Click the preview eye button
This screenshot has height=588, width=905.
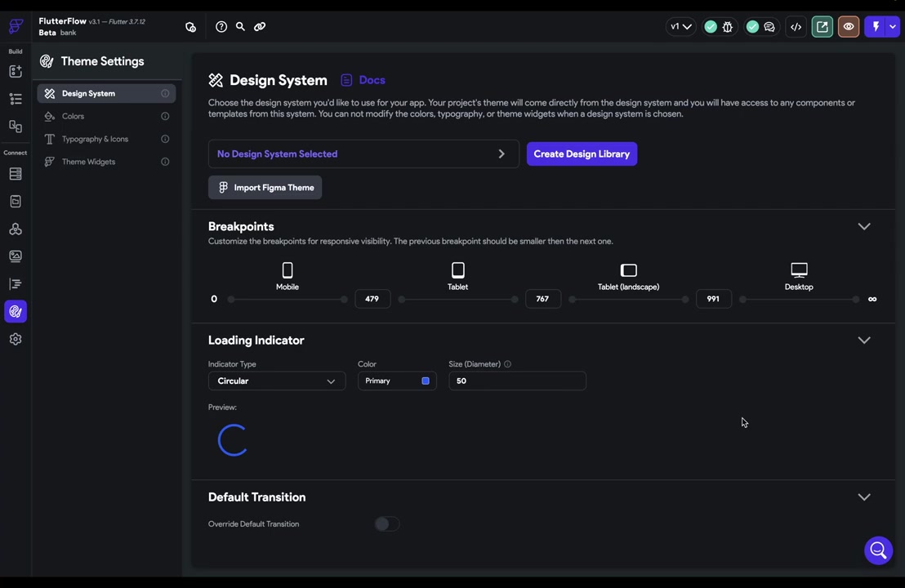(849, 27)
